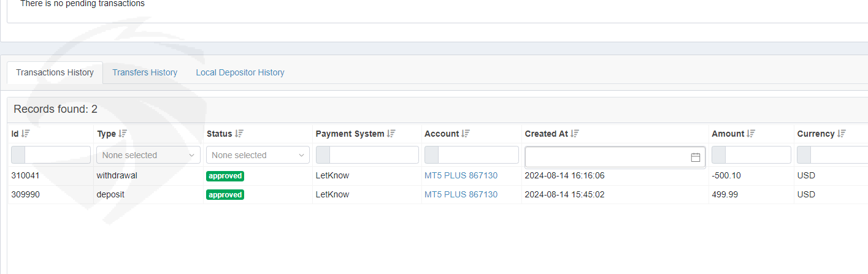Viewport: 868px width, 274px height.
Task: Open the Type filter dropdown
Action: pos(148,155)
